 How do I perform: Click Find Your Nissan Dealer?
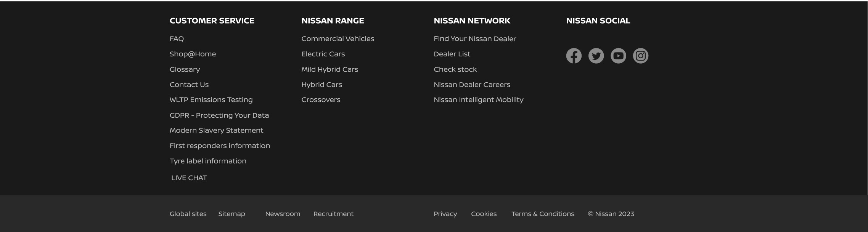475,39
